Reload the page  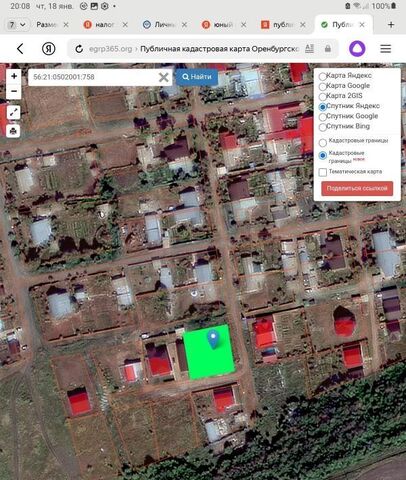79,49
